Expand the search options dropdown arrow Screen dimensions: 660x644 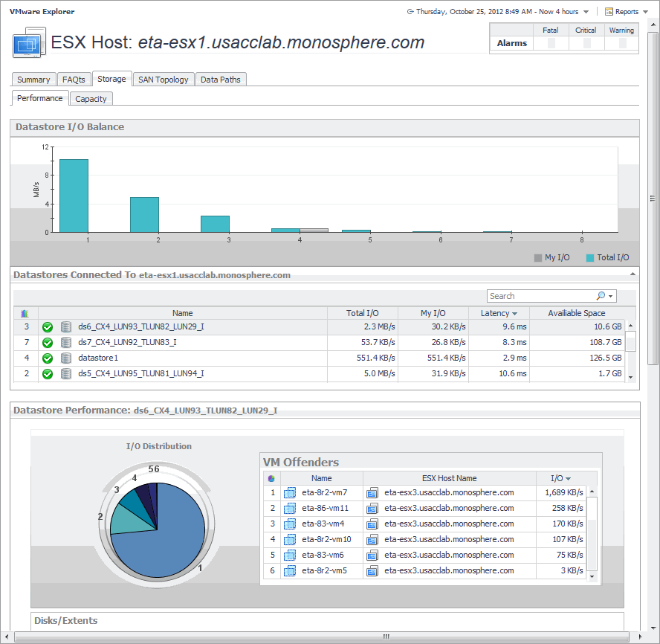pyautogui.click(x=611, y=296)
